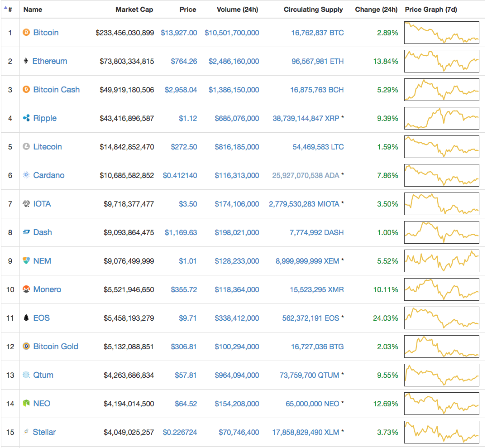Click the NEM shield logo icon
This screenshot has height=448, width=492.
coord(26,260)
